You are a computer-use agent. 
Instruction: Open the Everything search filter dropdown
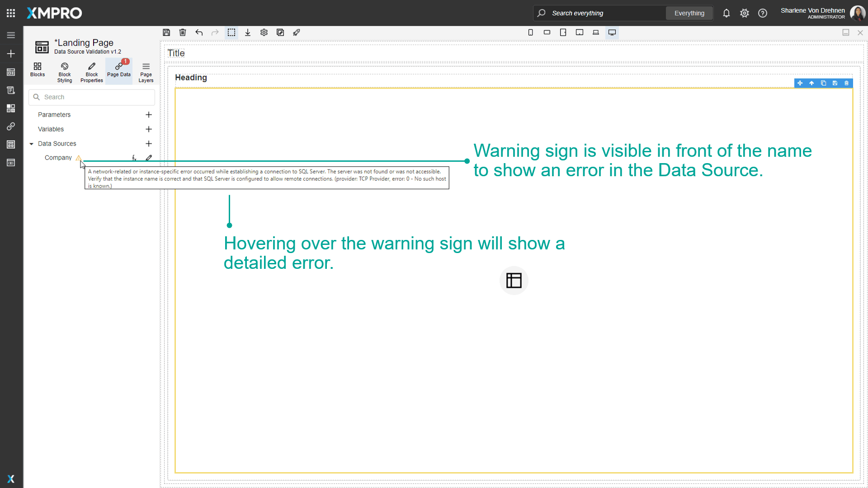(x=689, y=13)
